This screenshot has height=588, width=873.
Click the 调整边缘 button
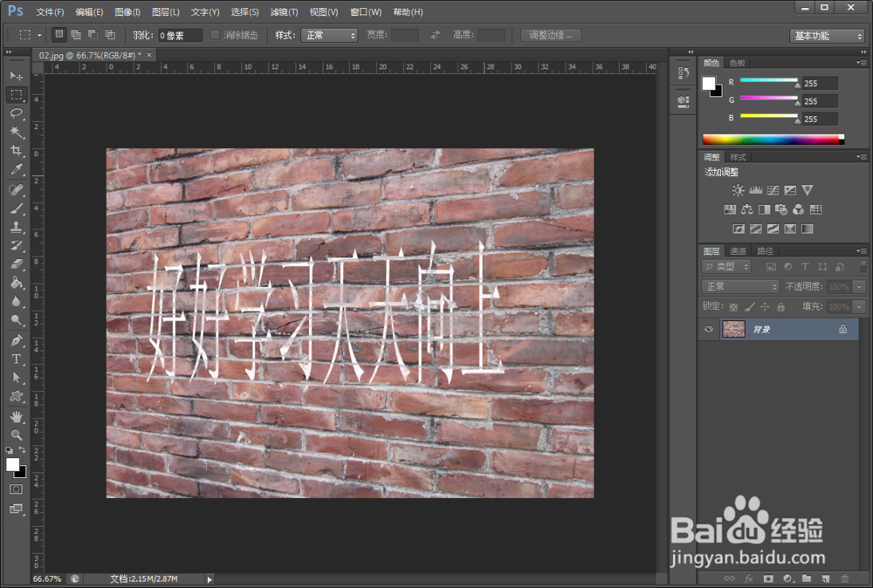(551, 35)
